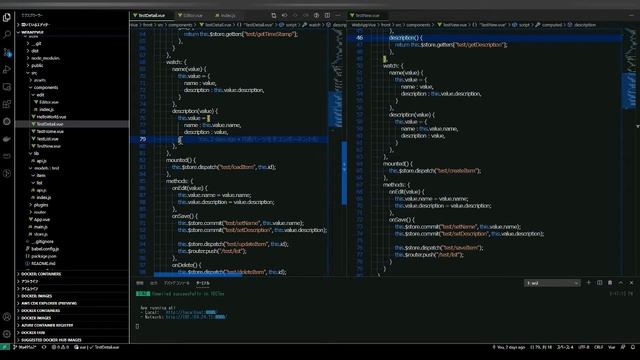Open right editor group More Actions

click(x=632, y=16)
